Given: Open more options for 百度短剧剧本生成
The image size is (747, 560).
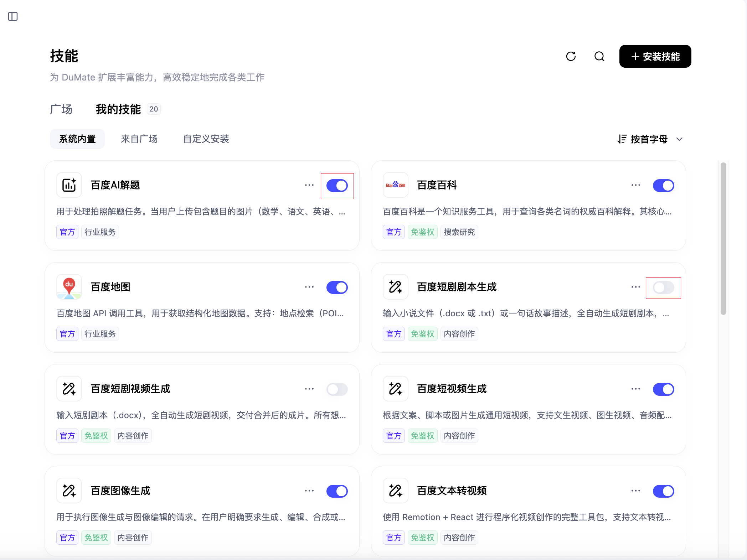Looking at the screenshot, I should click(636, 287).
